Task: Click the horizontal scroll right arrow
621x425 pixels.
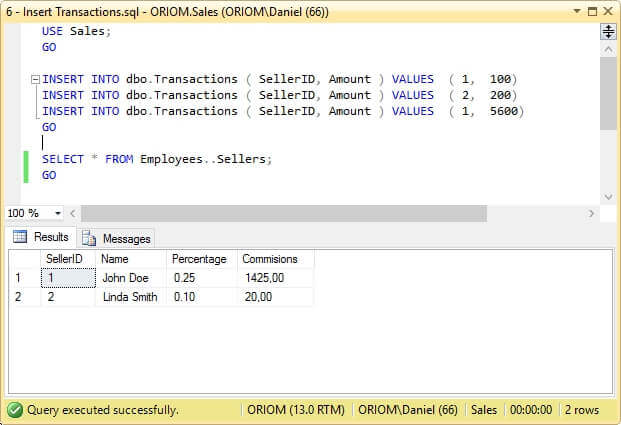Action: [x=591, y=213]
